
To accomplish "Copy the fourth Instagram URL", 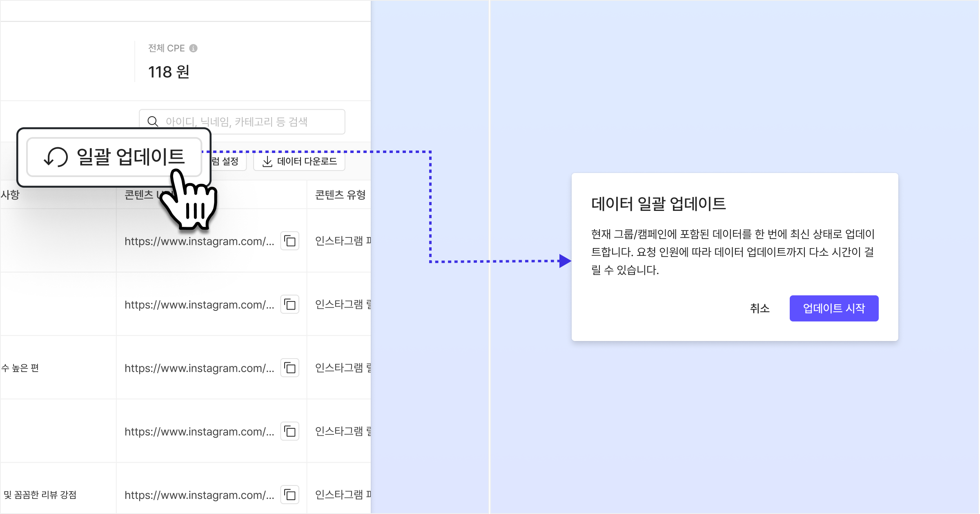I will click(x=290, y=432).
